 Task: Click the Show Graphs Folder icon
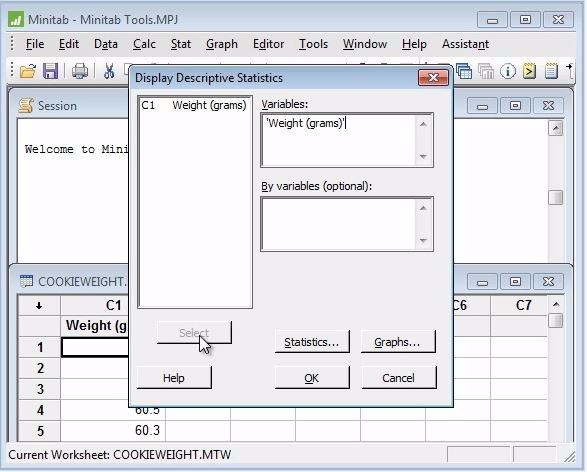tap(486, 71)
